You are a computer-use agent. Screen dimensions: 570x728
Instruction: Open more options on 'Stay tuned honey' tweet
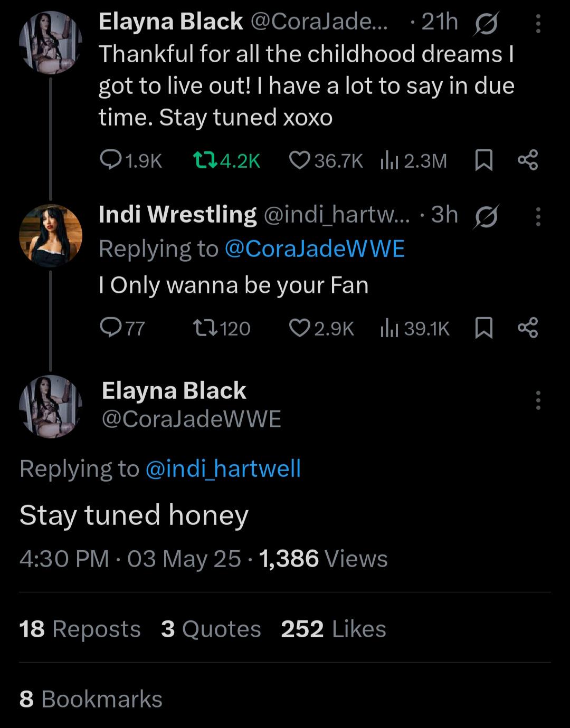pos(538,400)
